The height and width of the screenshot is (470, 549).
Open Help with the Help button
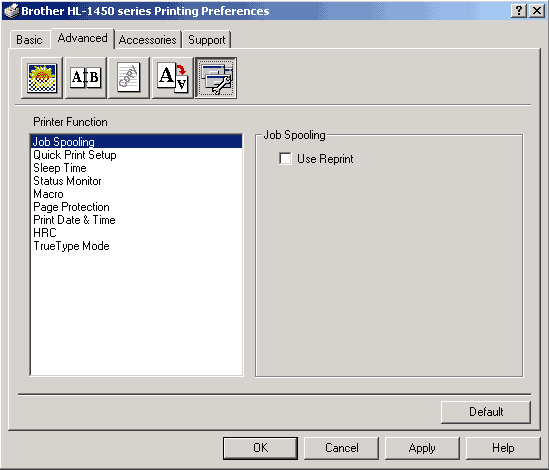click(503, 448)
